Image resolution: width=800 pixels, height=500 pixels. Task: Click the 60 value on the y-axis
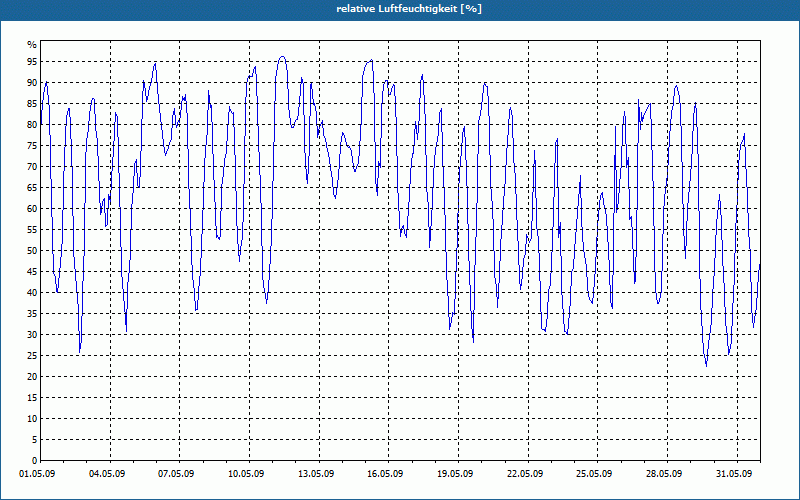(32, 209)
